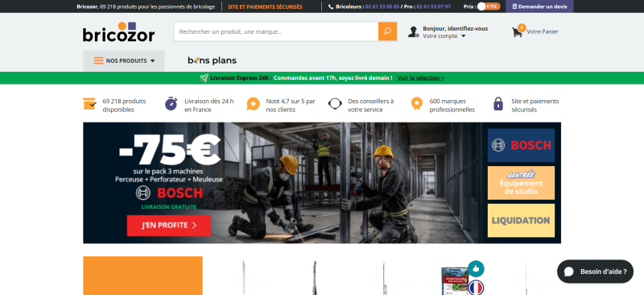Click the award ribbon icon for 600 marques

[x=417, y=104]
